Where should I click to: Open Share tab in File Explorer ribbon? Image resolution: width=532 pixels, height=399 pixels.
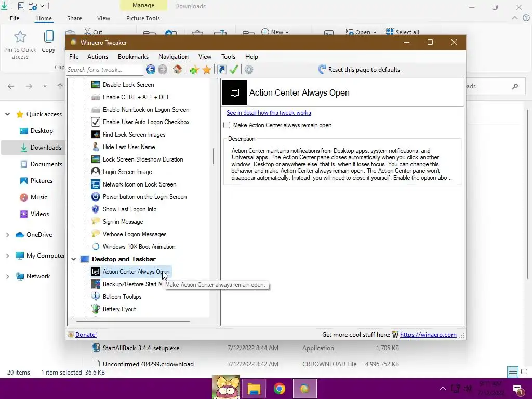[74, 18]
